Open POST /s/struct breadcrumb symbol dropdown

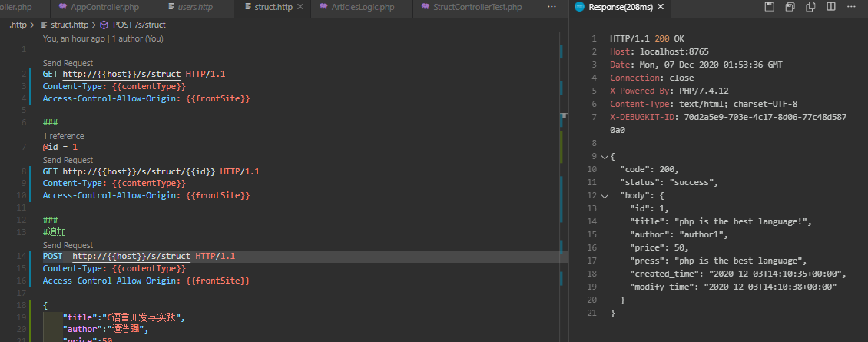tap(138, 25)
